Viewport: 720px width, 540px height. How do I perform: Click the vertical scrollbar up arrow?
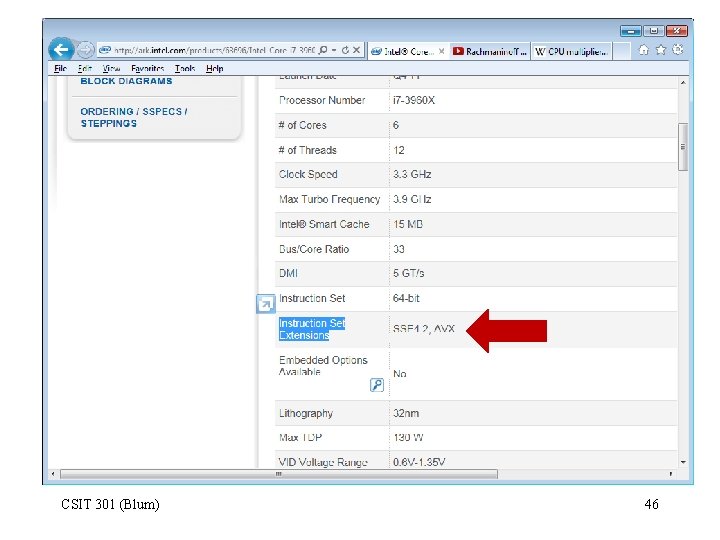click(683, 83)
